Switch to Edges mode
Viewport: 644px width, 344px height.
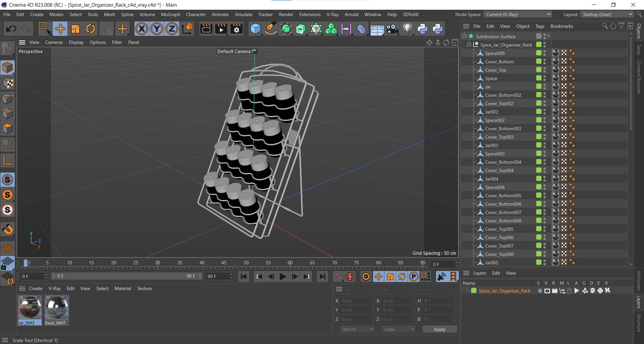(7, 114)
